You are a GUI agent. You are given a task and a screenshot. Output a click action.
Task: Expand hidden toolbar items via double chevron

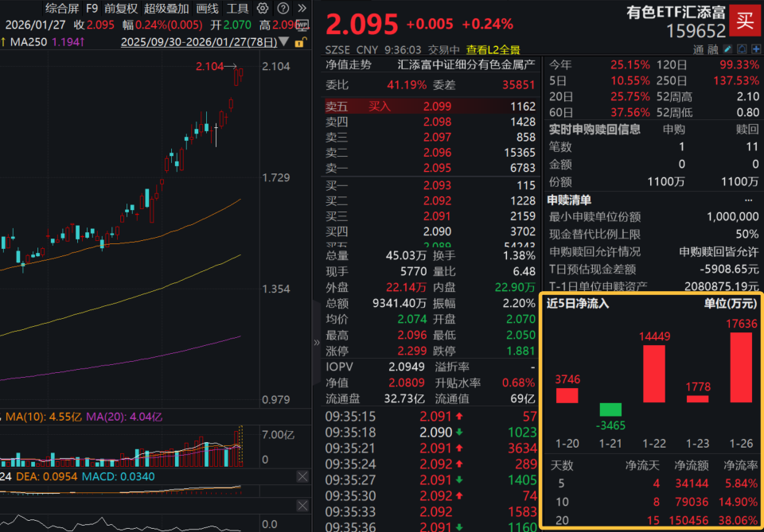[x=302, y=8]
